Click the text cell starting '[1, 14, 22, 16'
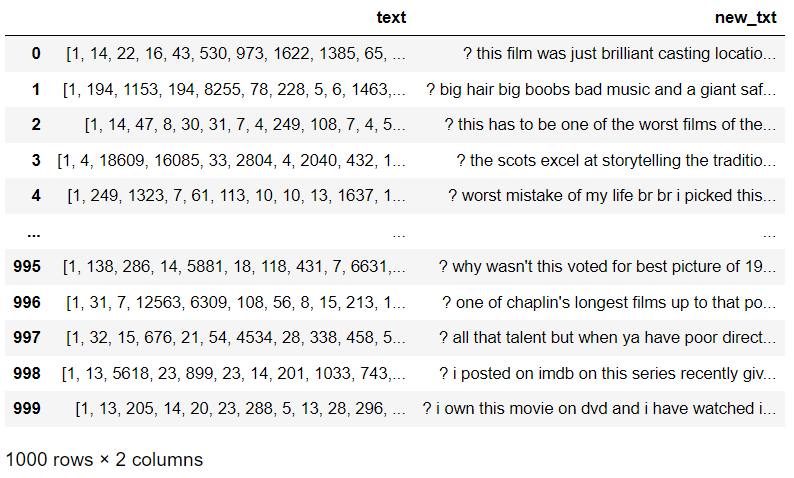 click(x=236, y=54)
